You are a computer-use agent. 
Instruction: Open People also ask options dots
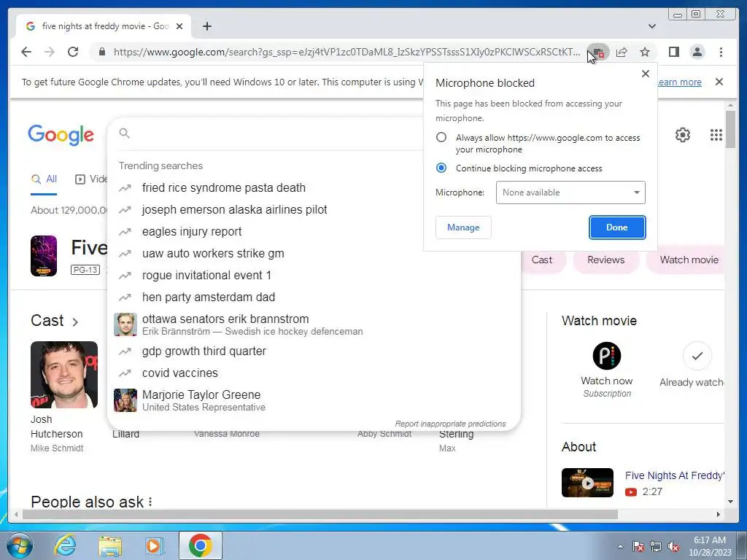point(150,502)
